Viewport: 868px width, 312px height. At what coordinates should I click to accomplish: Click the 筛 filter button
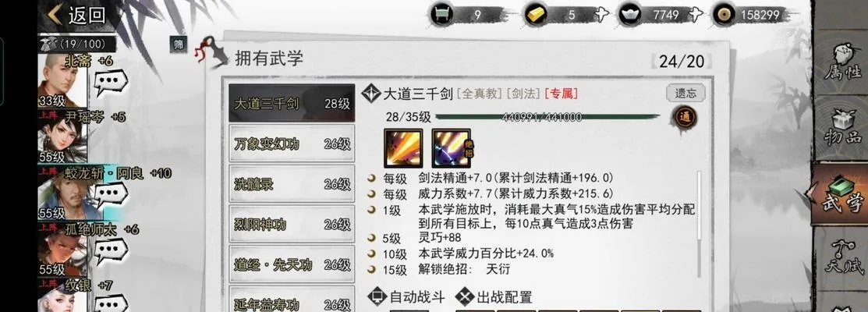(179, 44)
